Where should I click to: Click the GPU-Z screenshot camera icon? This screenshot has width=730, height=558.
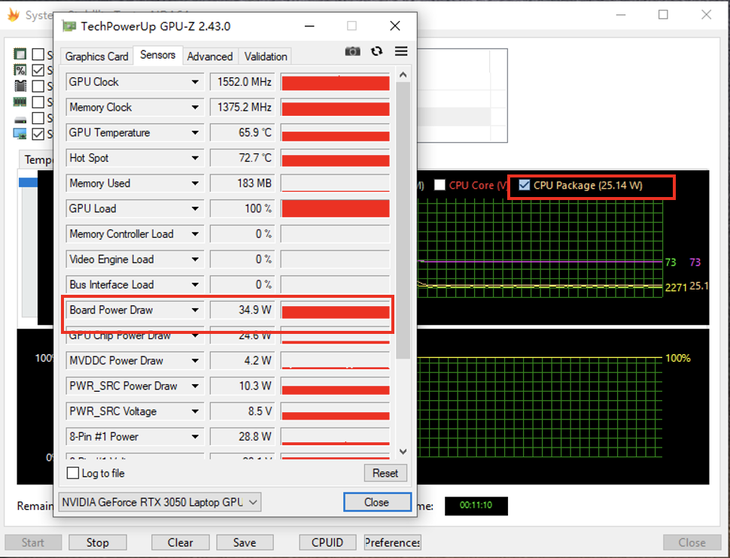pos(352,52)
